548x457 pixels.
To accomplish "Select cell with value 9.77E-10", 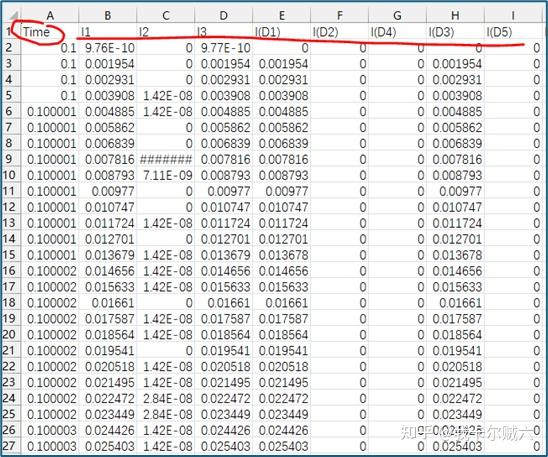I will (223, 48).
